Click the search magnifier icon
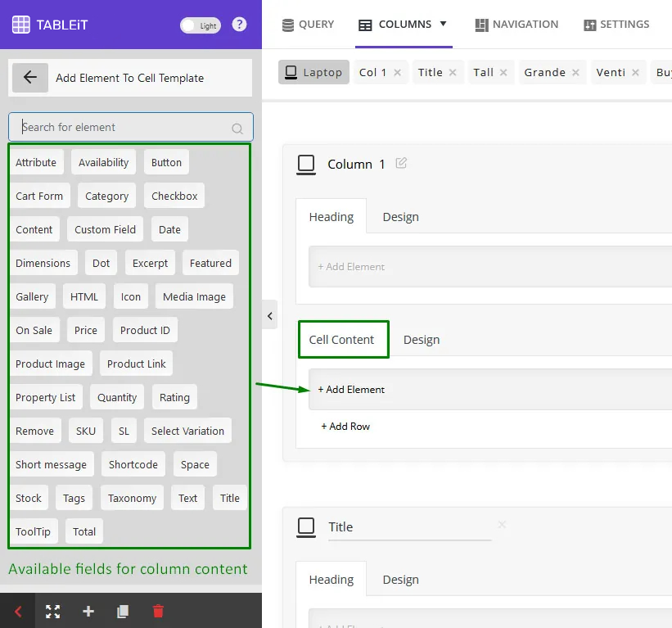 click(237, 128)
